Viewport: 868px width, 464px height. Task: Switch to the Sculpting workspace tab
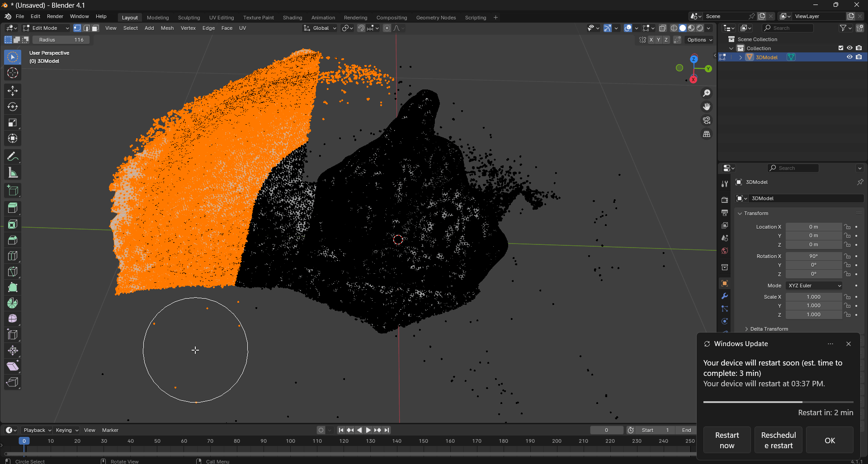(x=189, y=18)
